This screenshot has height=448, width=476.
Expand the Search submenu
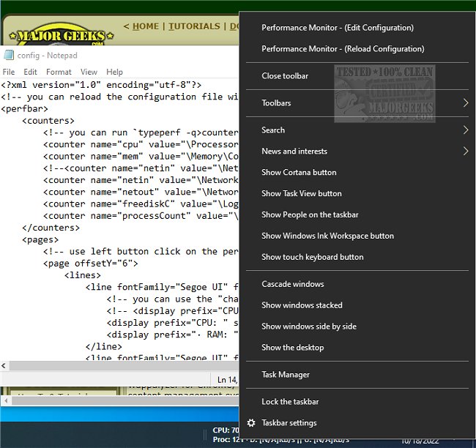[273, 130]
